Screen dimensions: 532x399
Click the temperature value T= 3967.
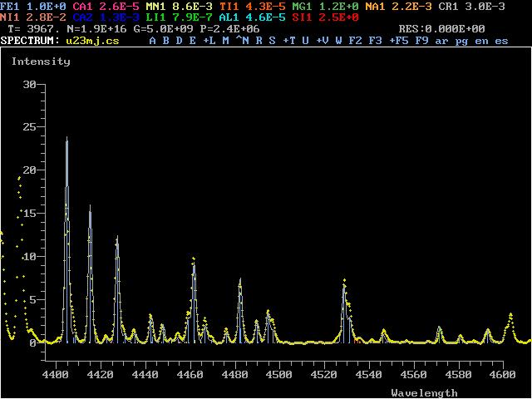(x=33, y=29)
